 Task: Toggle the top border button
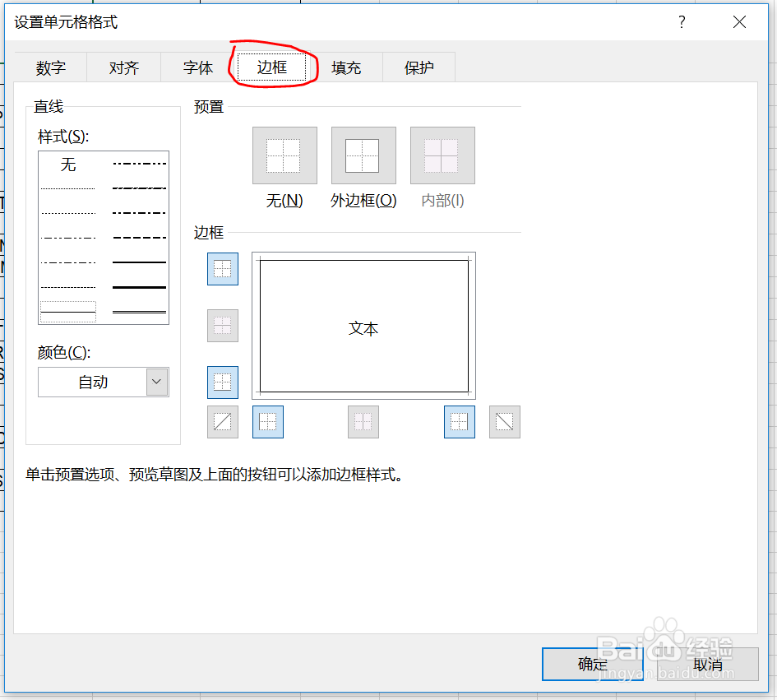tap(223, 269)
